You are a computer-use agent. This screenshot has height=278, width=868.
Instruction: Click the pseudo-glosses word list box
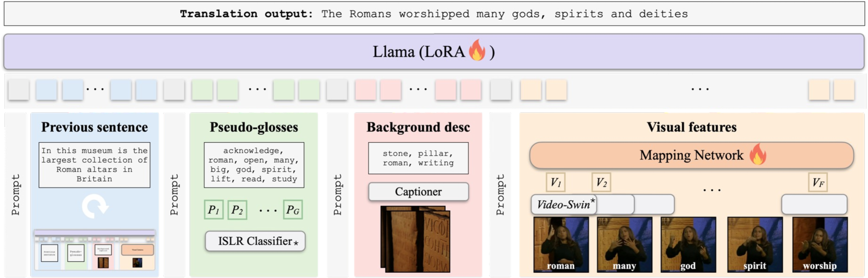254,165
